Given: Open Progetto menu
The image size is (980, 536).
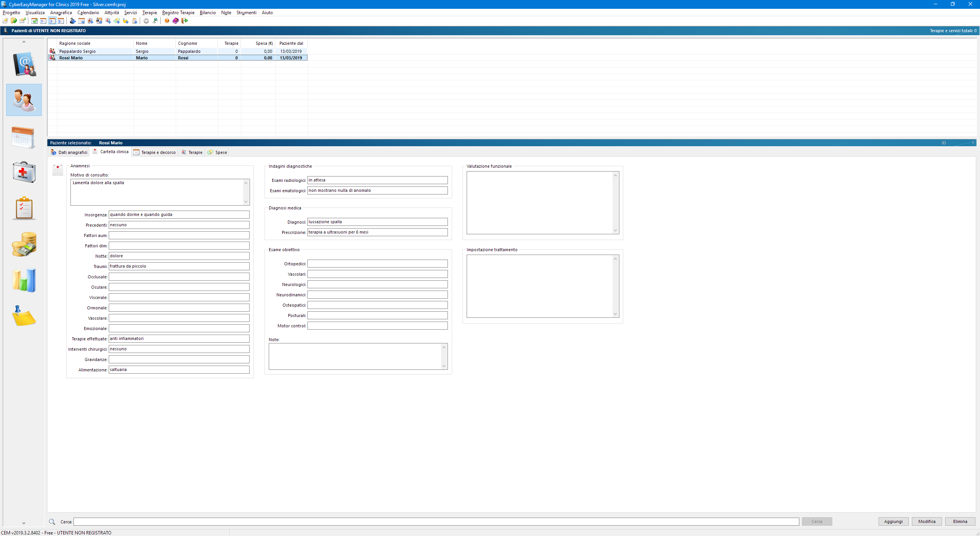Looking at the screenshot, I should 11,13.
